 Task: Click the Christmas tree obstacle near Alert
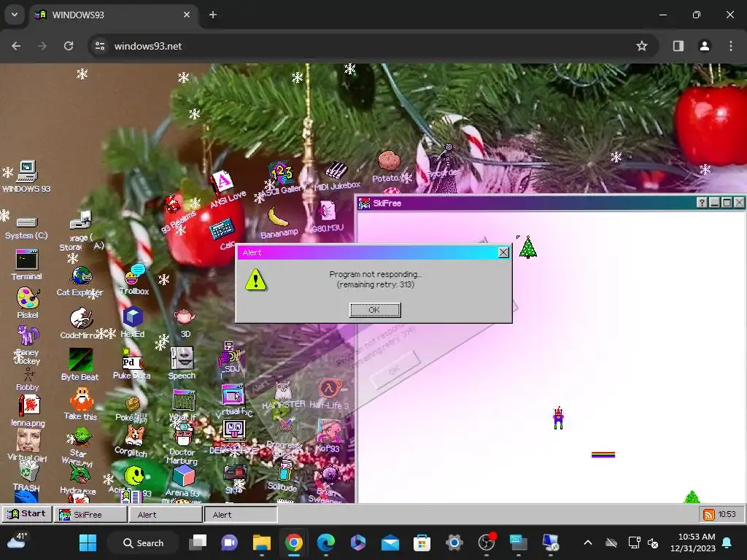528,247
